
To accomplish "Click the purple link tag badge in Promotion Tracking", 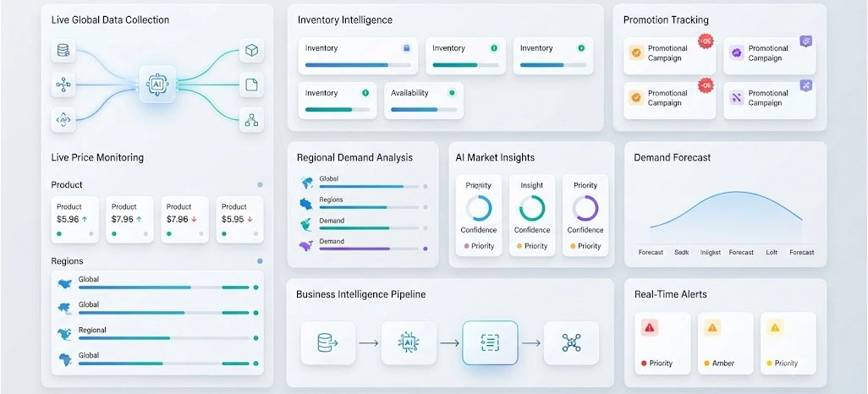I will [x=806, y=41].
